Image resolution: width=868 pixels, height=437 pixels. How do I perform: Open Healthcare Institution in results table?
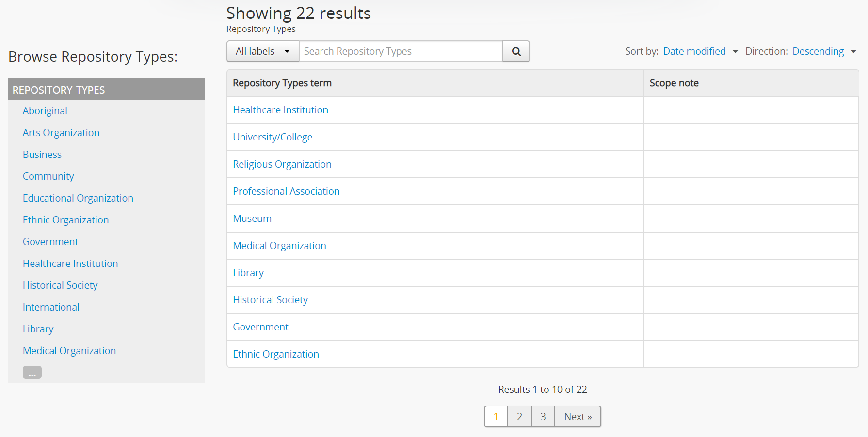280,110
